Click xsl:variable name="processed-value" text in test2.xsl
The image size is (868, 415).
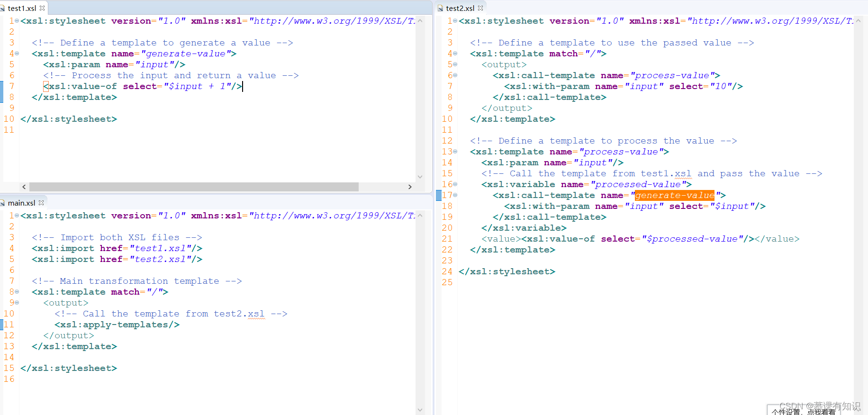click(x=587, y=184)
